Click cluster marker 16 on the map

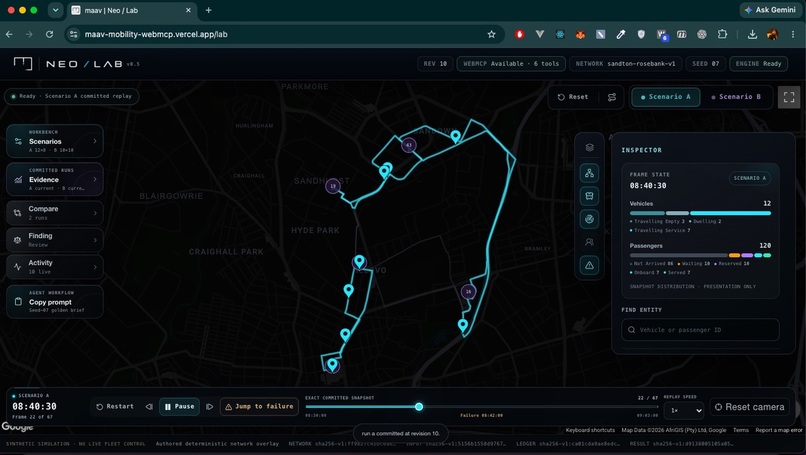(468, 292)
